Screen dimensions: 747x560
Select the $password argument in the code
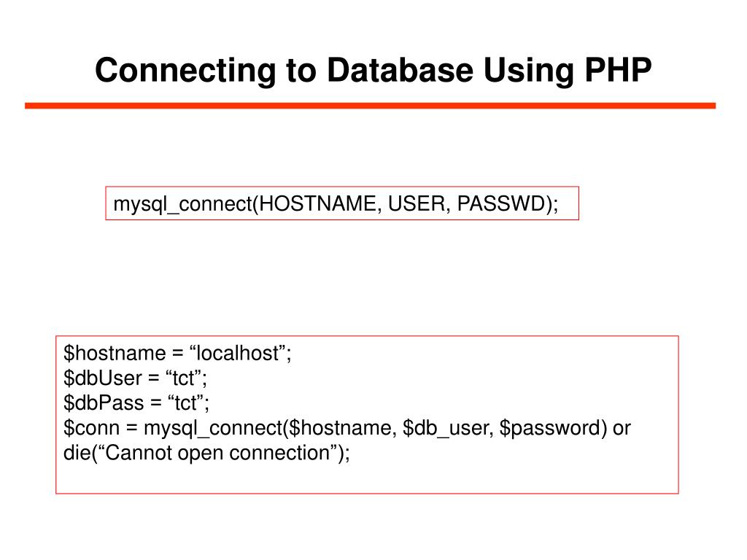click(x=551, y=428)
